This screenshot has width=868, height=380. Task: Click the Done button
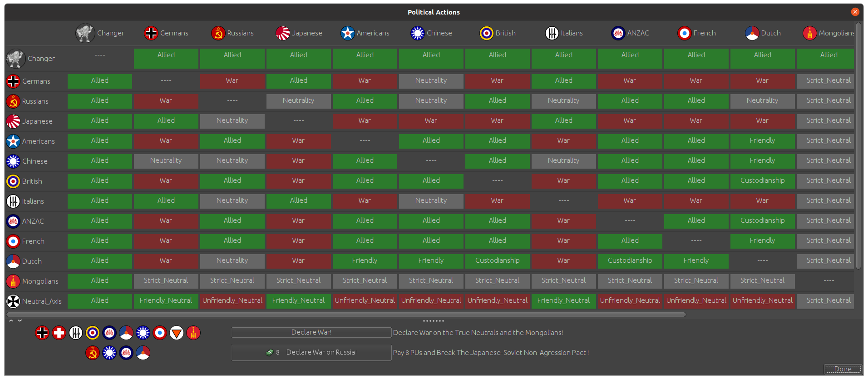pos(843,369)
